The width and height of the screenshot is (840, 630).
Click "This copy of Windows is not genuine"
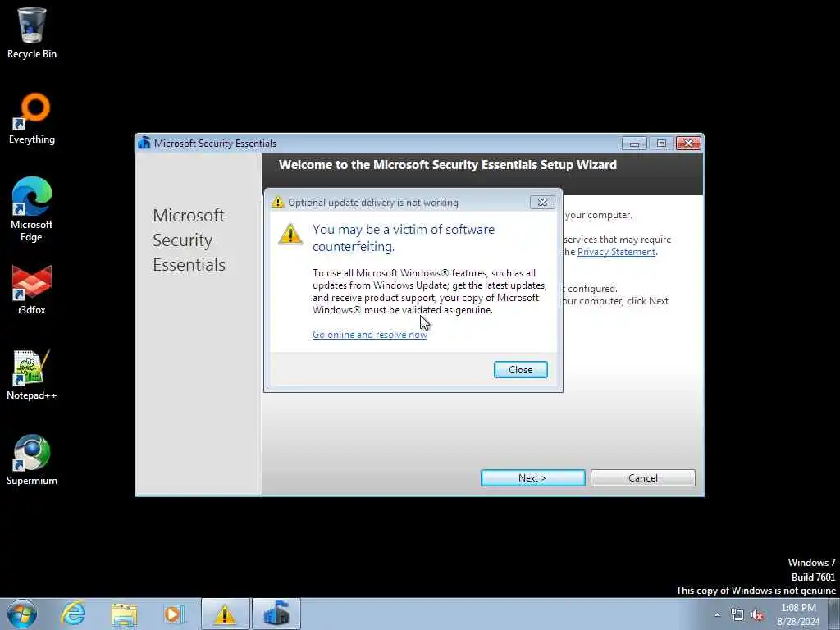(756, 591)
